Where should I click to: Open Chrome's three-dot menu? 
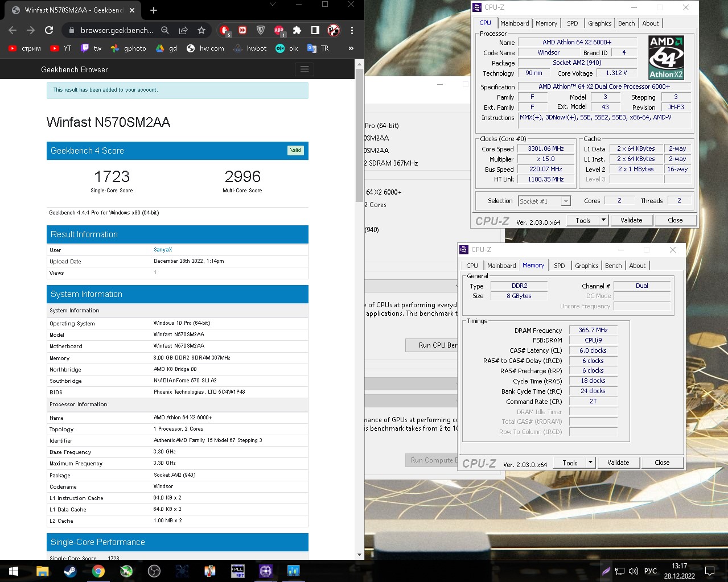[352, 30]
